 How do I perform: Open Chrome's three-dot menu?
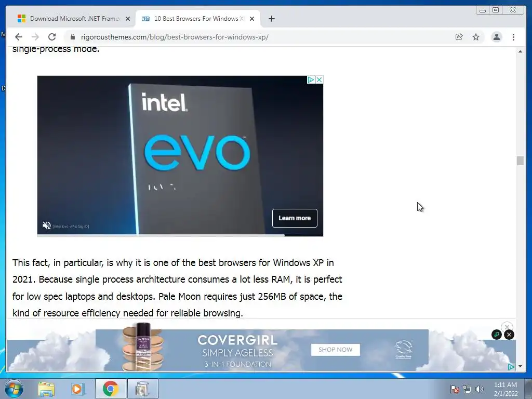click(x=513, y=37)
